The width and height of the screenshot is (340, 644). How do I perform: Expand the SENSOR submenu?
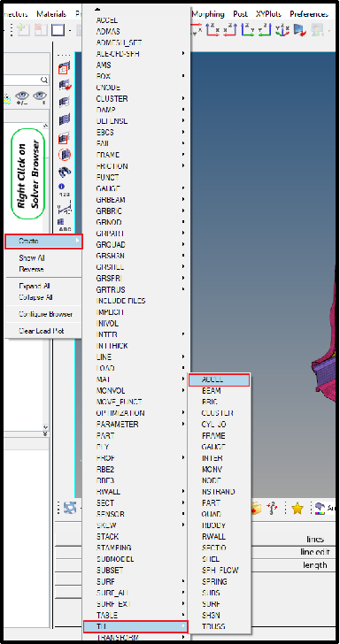(136, 514)
